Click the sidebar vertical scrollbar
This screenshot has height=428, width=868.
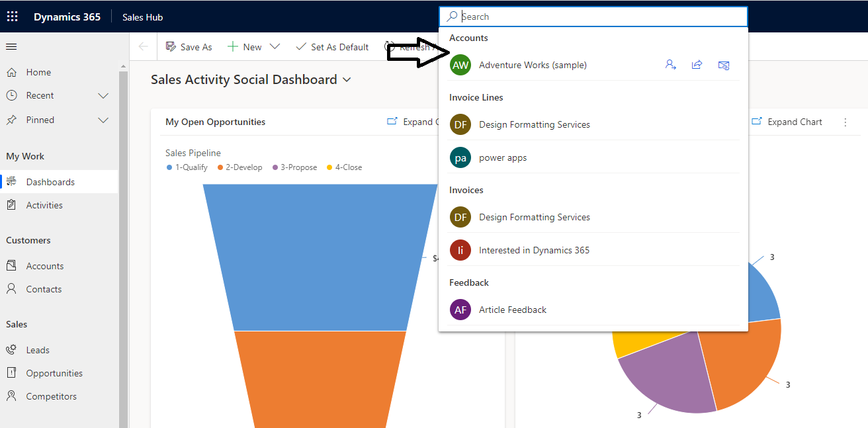click(x=123, y=248)
